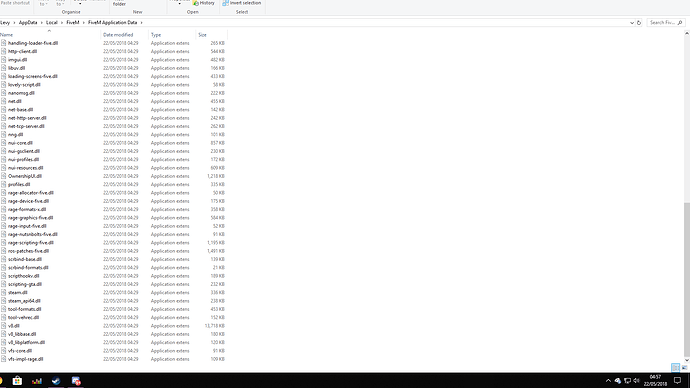Sort by the Type column header

pyautogui.click(x=156, y=35)
